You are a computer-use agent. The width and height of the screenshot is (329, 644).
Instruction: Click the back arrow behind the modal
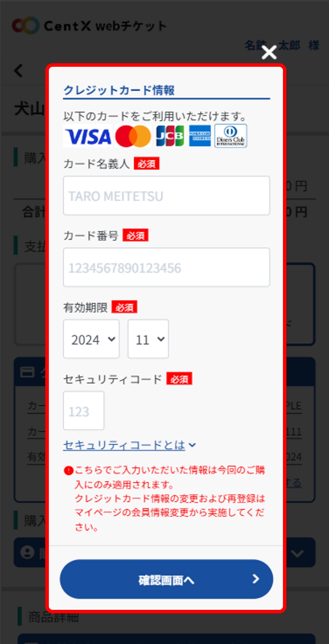(18, 71)
